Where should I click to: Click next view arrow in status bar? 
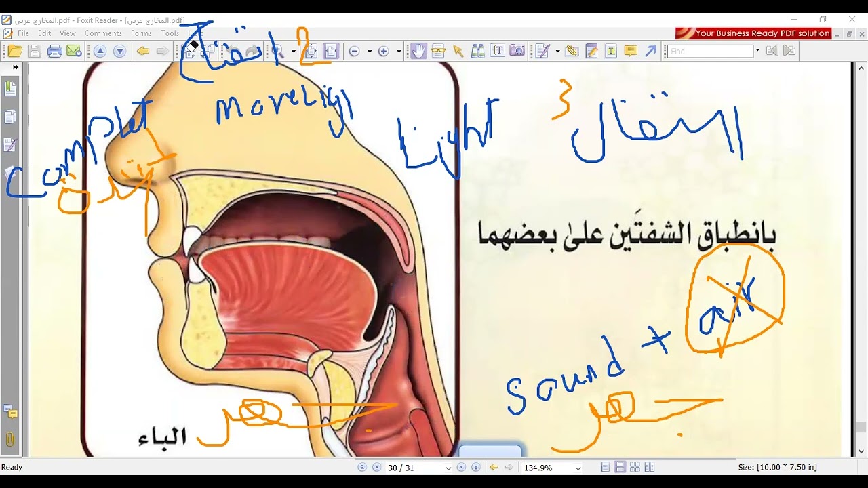point(509,468)
